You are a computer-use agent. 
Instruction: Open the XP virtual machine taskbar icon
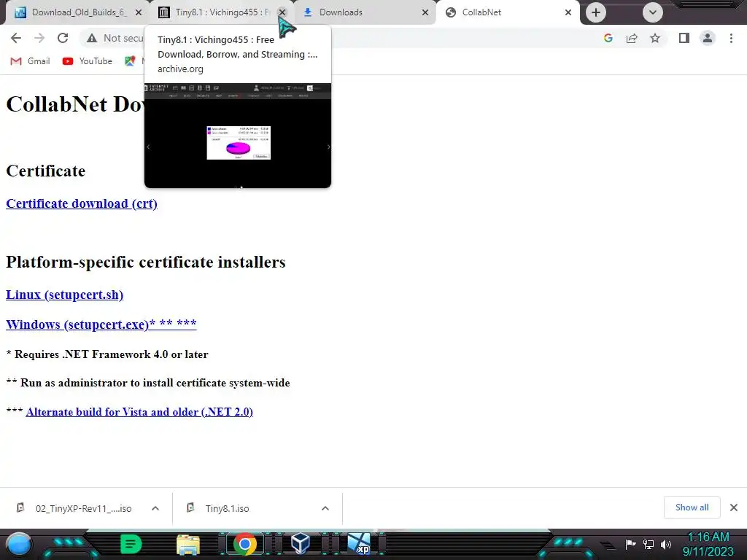tap(358, 544)
